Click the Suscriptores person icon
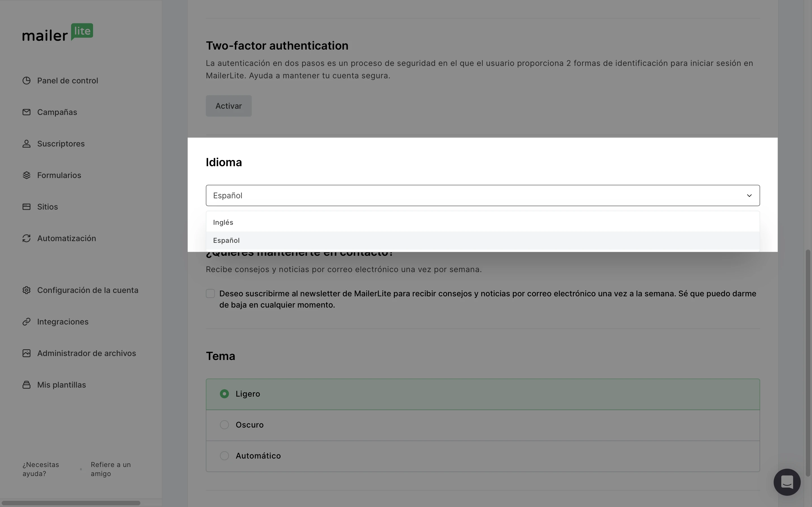This screenshot has height=507, width=812. click(27, 144)
